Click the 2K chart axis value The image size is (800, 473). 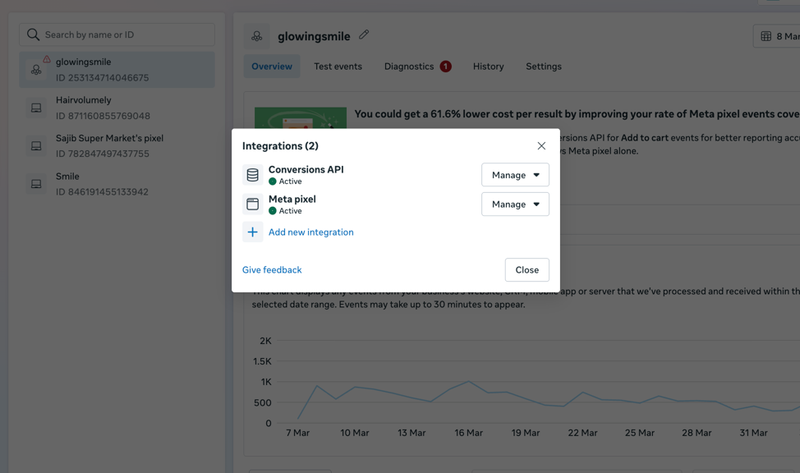point(265,341)
